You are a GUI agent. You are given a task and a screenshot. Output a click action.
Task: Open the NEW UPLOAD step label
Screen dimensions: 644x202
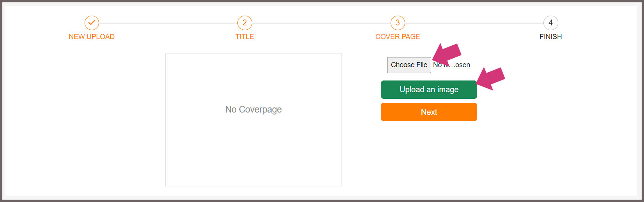tap(92, 37)
